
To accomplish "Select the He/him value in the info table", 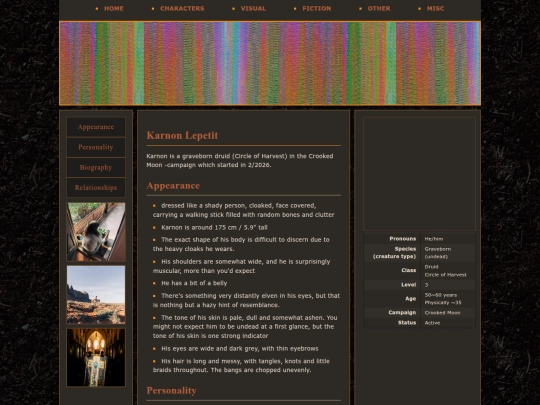I will click(x=434, y=239).
